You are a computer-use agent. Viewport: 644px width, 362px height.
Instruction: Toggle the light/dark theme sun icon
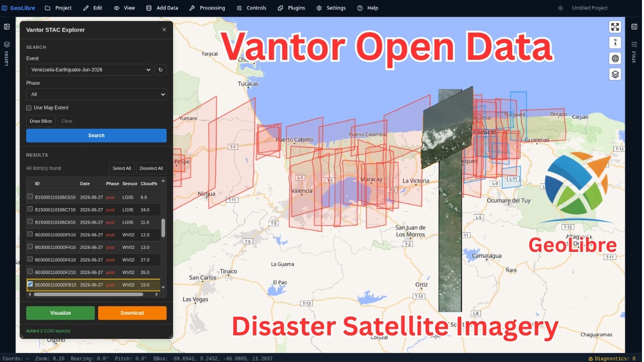[x=560, y=8]
